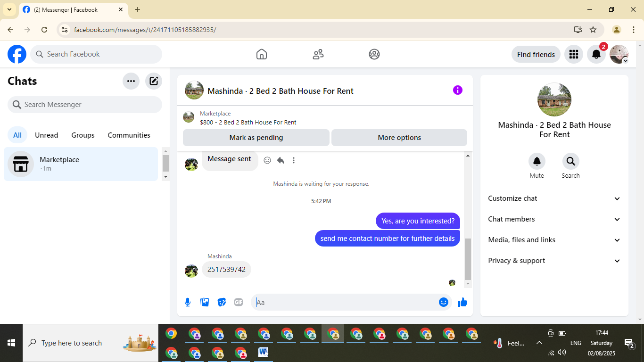Click 'send me contact number' message bubble

pos(388,239)
